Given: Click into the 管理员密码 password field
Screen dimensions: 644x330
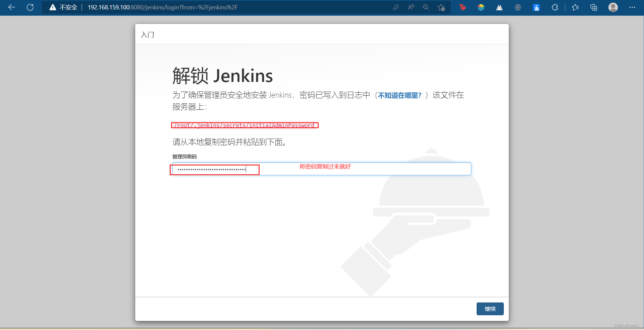Looking at the screenshot, I should (x=322, y=169).
